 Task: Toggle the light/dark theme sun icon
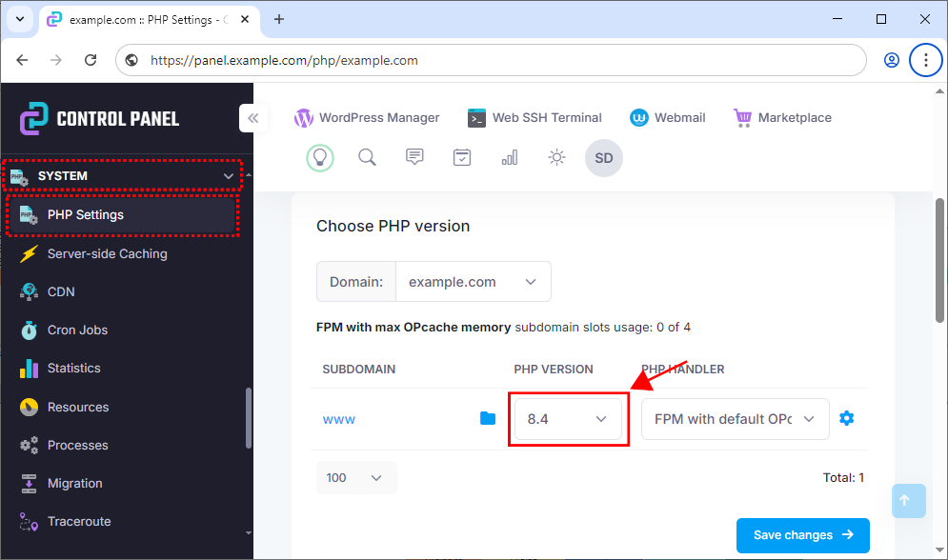coord(556,158)
